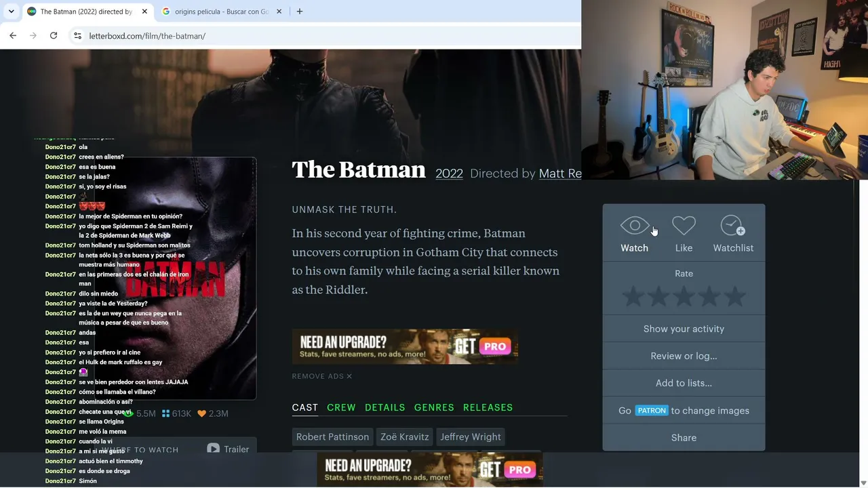Viewport: 868px width, 488px height.
Task: Reload the Letterboxd page
Action: click(x=54, y=36)
